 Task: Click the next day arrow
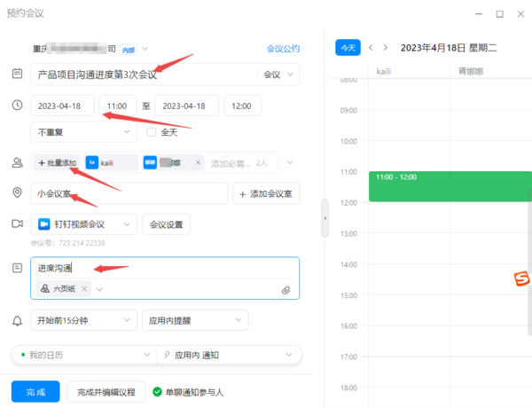pyautogui.click(x=387, y=47)
